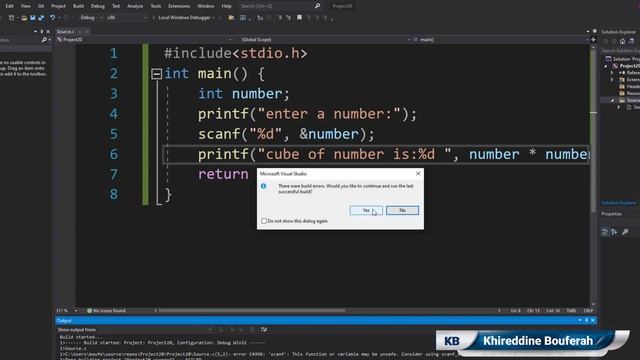Click the 'No issues found' status indicator
This screenshot has height=360, width=640.
(106, 311)
